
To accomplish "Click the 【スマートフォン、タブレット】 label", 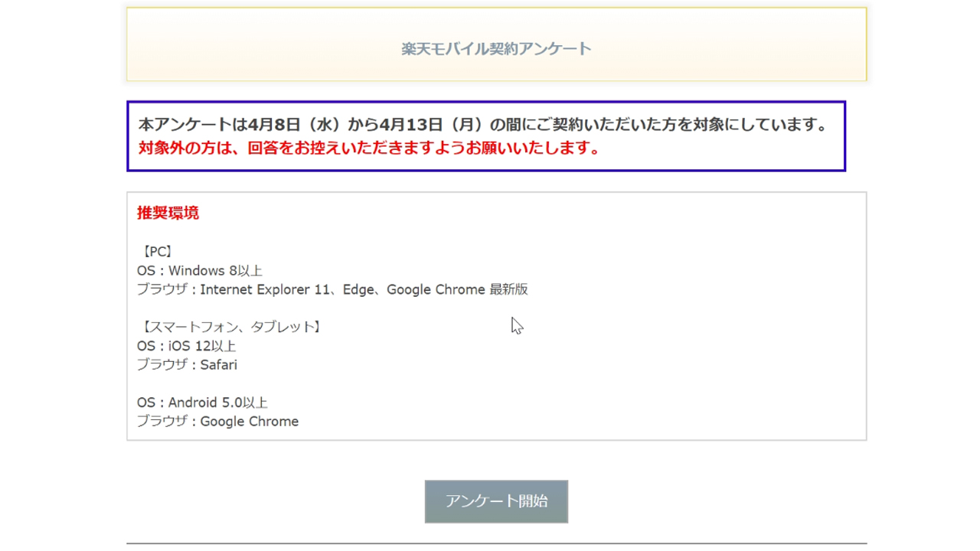I will (x=230, y=327).
